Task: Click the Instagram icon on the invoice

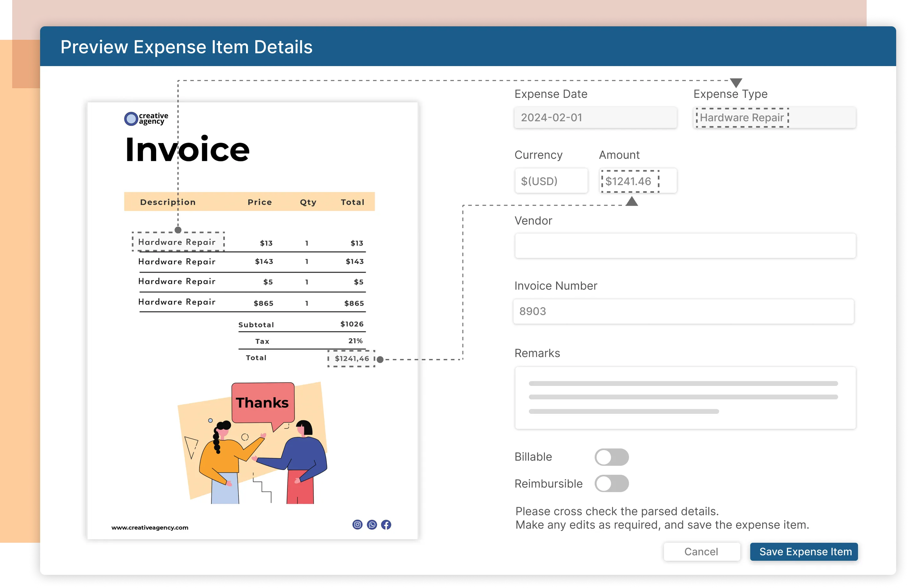Action: [x=357, y=524]
